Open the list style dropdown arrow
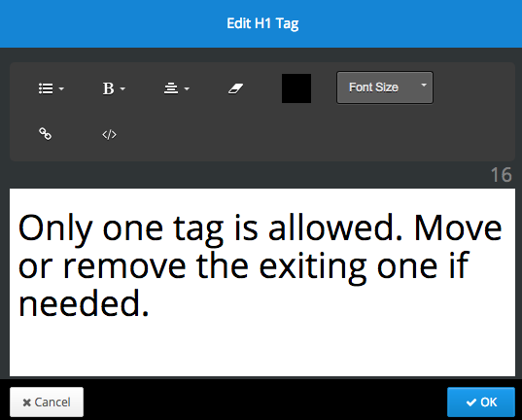The width and height of the screenshot is (522, 420). 61,88
